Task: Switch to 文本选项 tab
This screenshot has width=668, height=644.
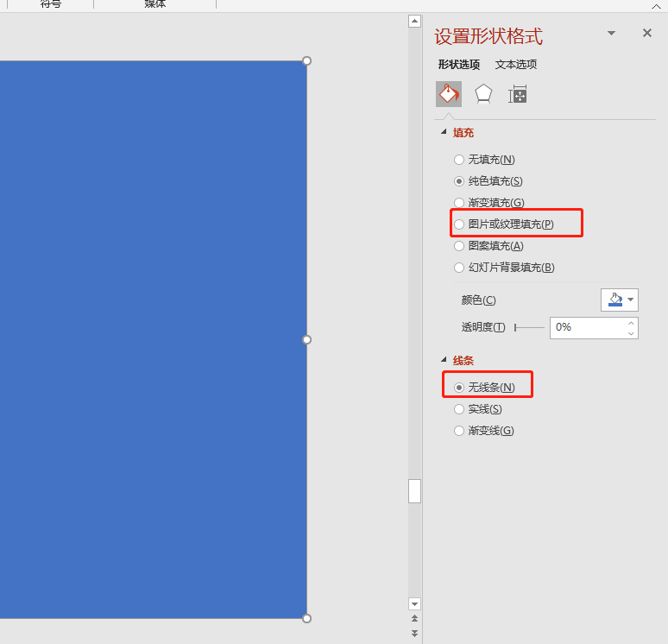Action: click(x=516, y=65)
